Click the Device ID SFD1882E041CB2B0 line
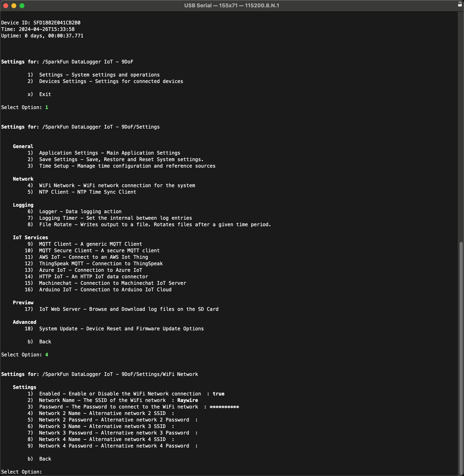The image size is (464, 476). tap(41, 23)
